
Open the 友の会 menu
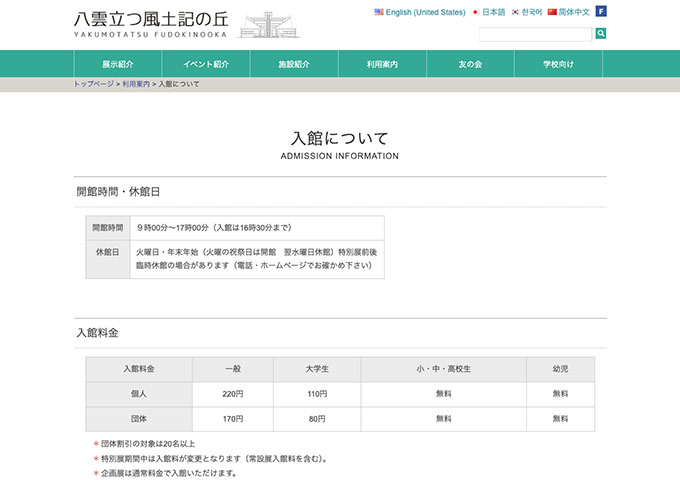[470, 64]
